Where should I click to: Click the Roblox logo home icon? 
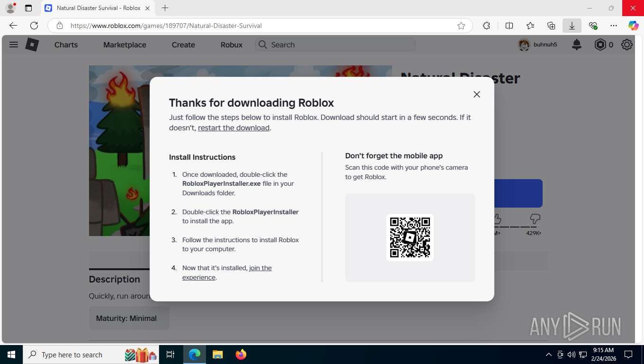[x=32, y=45]
